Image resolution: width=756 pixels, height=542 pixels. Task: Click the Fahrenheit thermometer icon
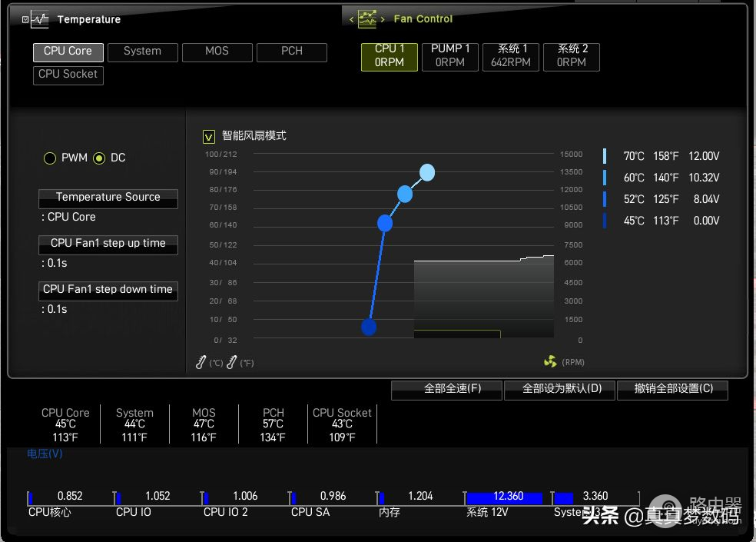(232, 362)
